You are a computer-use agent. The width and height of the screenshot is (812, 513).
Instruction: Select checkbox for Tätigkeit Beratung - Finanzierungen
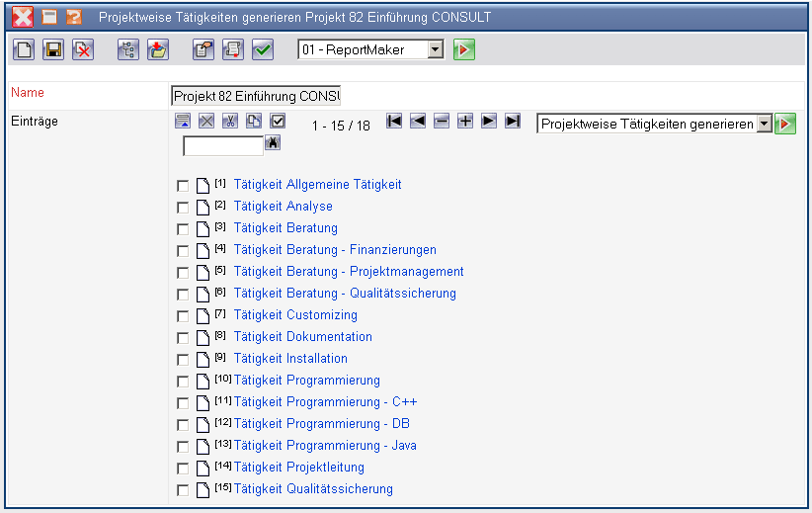[x=183, y=251]
